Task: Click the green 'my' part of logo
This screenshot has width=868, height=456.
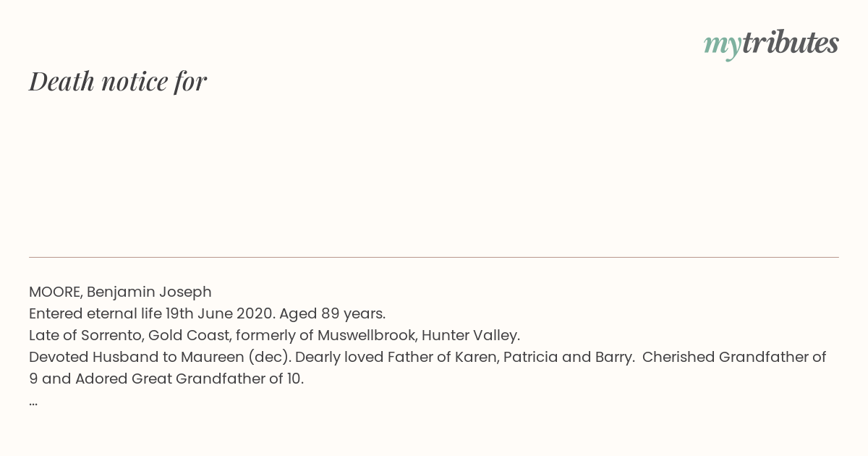Action: (722, 46)
